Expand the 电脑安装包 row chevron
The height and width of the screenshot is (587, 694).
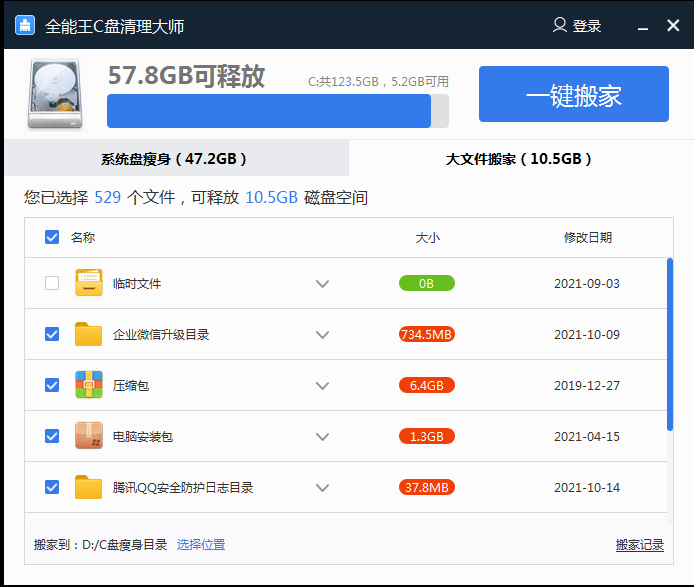[x=322, y=436]
